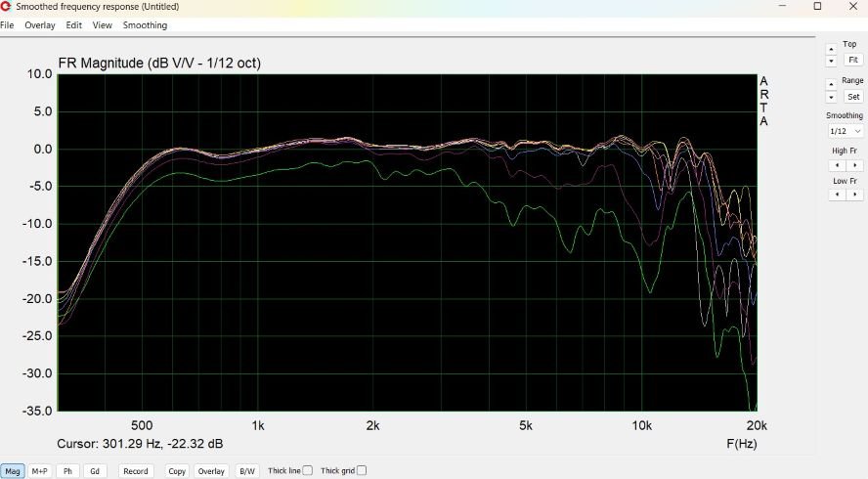Minimize the ARTA window
This screenshot has width=868, height=479.
[783, 6]
